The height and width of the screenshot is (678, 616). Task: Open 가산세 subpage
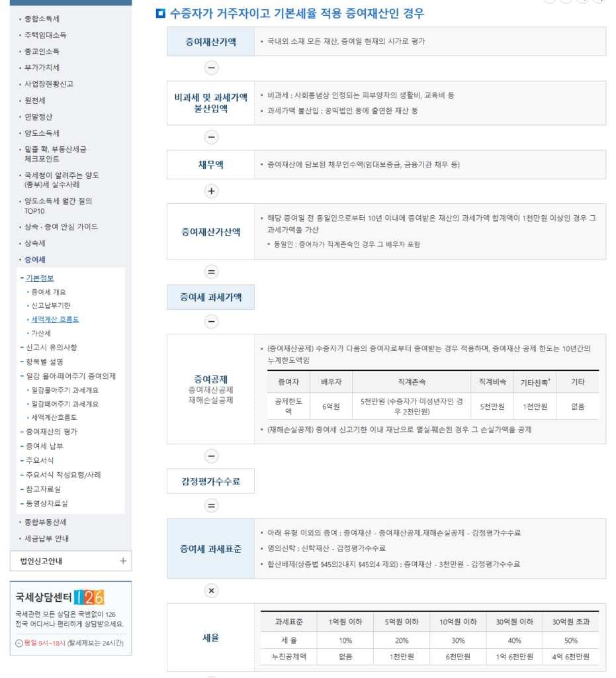(41, 334)
